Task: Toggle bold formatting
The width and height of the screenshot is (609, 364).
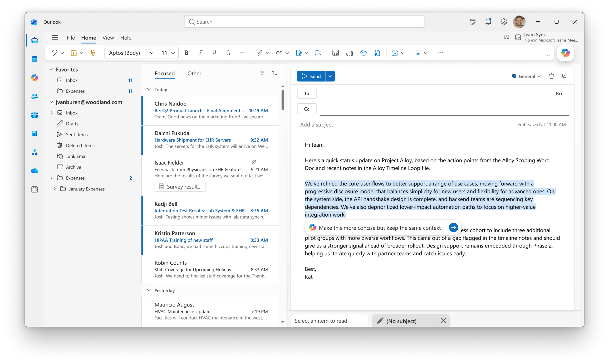Action: (186, 53)
